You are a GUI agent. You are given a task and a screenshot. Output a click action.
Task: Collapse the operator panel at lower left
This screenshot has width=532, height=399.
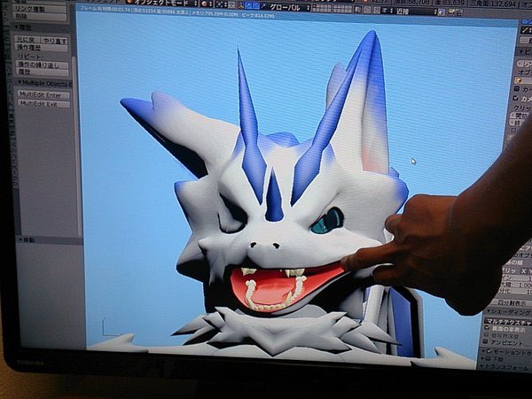point(50,240)
